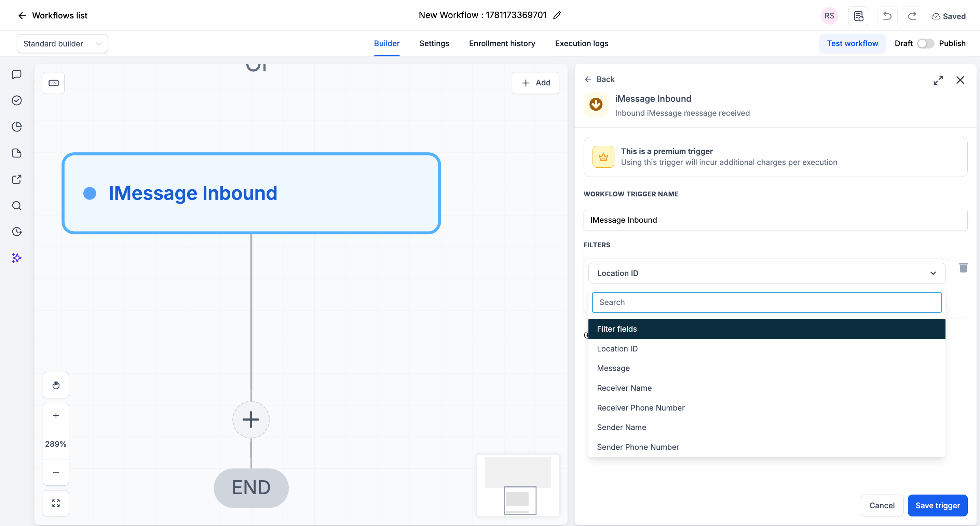Select Message filter option
The height and width of the screenshot is (526, 980).
pos(766,368)
